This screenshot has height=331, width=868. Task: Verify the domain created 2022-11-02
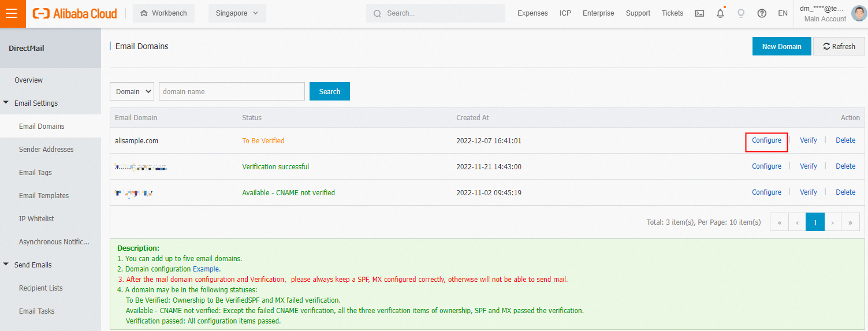pyautogui.click(x=809, y=192)
